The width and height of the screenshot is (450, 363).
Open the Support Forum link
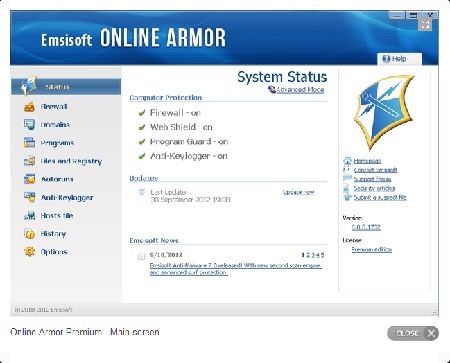coord(372,179)
